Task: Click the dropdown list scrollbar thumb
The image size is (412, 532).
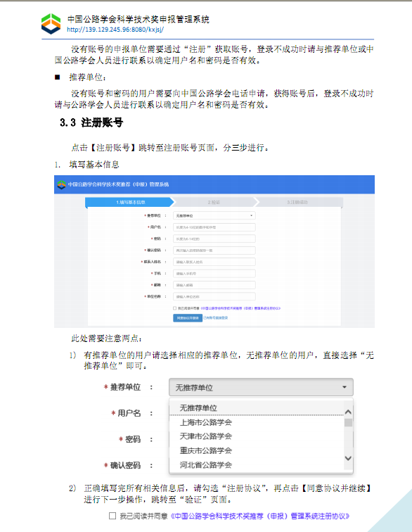Action: (x=348, y=423)
